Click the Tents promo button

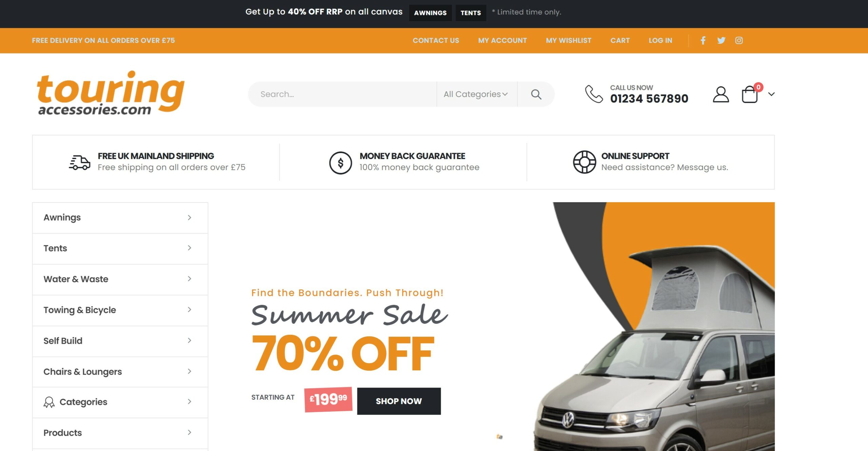coord(471,13)
